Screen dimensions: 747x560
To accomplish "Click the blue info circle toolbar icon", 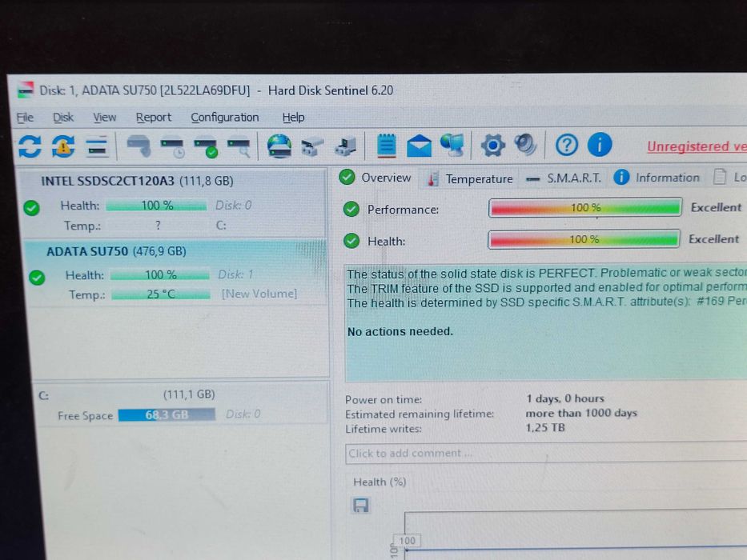I will [x=600, y=144].
